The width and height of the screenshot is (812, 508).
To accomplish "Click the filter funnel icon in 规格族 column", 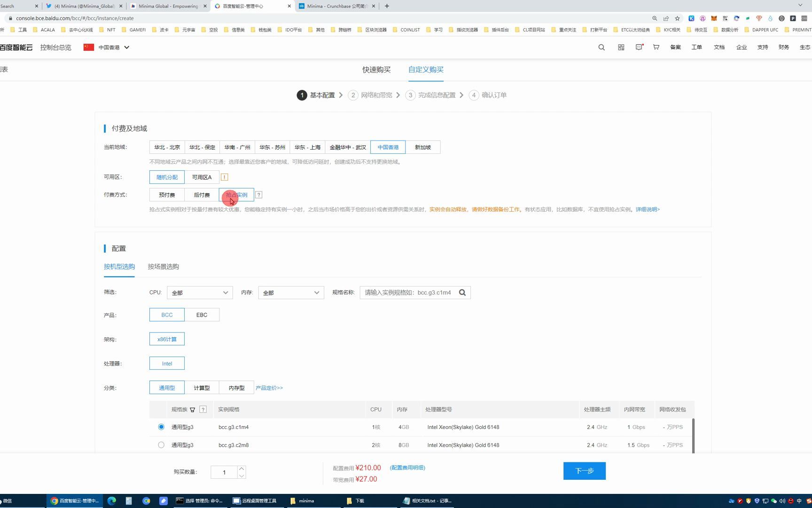I will tap(193, 410).
